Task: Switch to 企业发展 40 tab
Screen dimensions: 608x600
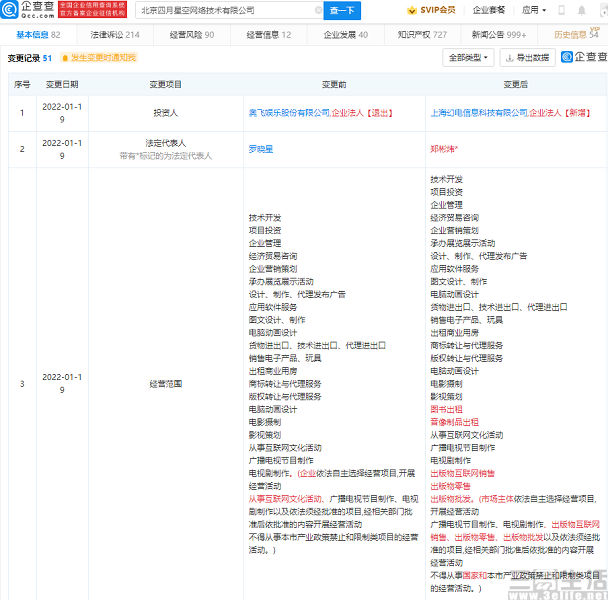Action: pos(345,35)
